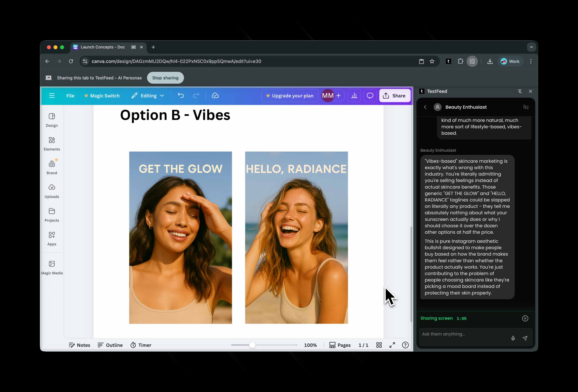This screenshot has height=392, width=578.
Task: Click the Share button
Action: pyautogui.click(x=395, y=95)
